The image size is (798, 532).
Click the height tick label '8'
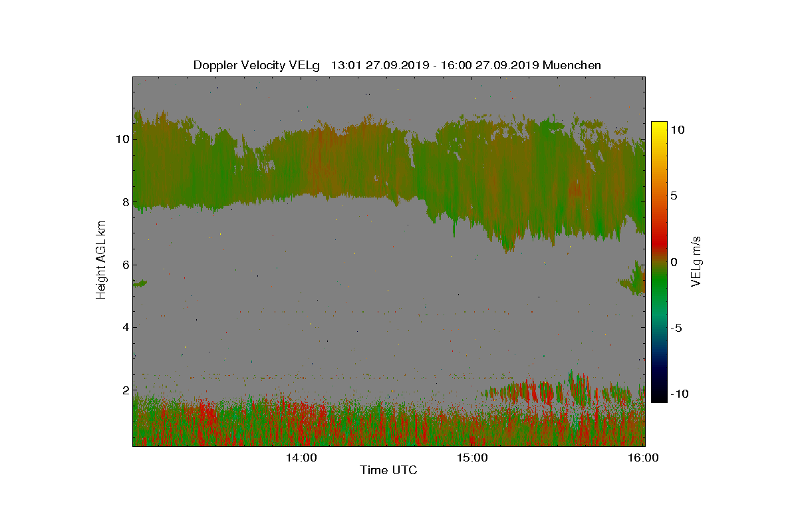[x=124, y=202]
